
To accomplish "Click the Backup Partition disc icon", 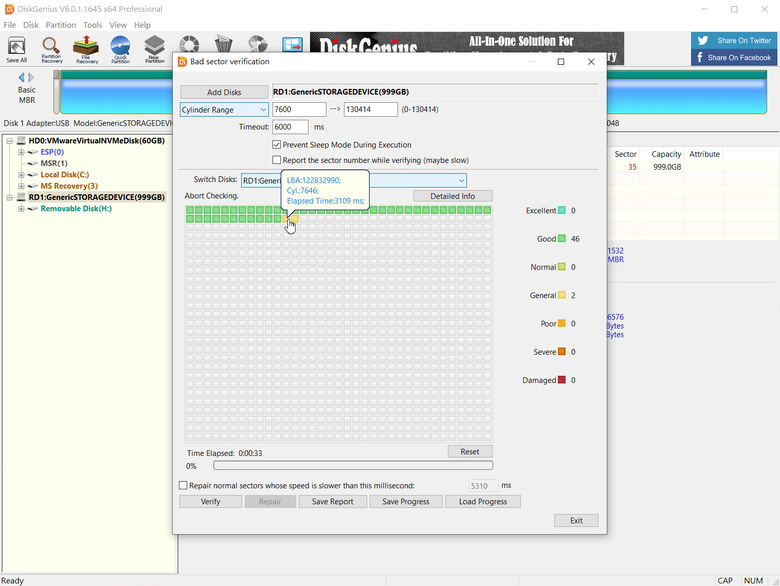I will coord(258,44).
